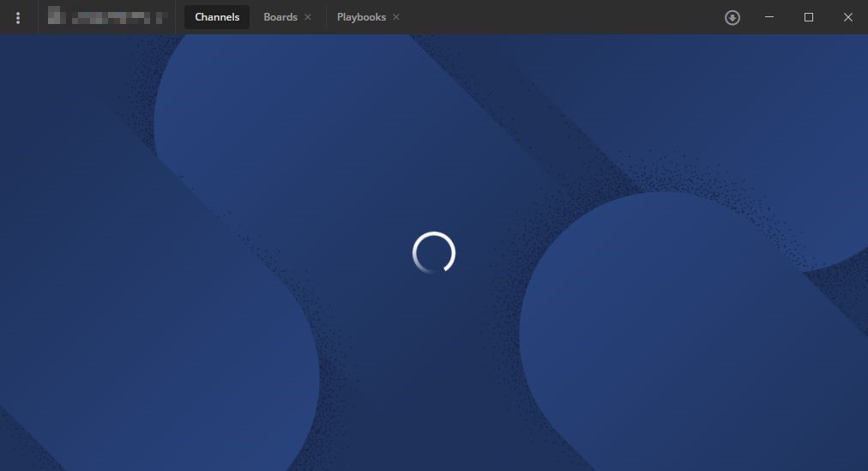
Task: Open the downloads icon in title bar
Action: [x=732, y=18]
